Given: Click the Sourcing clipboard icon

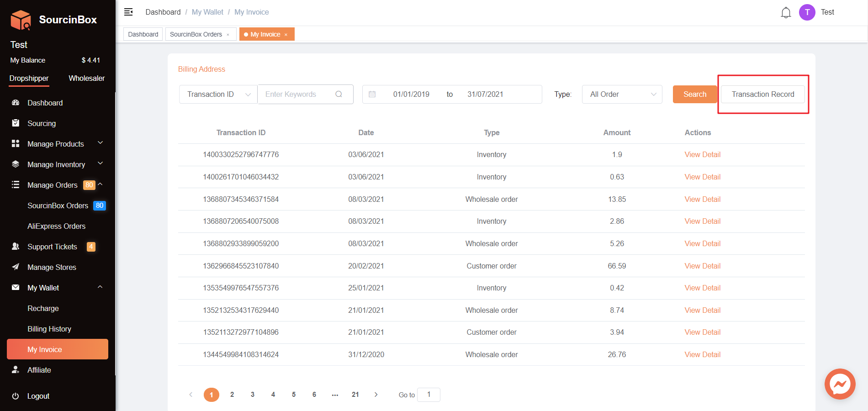Looking at the screenshot, I should 16,123.
